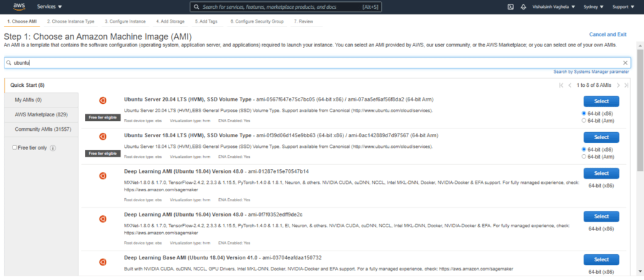The width and height of the screenshot is (644, 280).
Task: Clear the ubuntu search with X icon
Action: [x=625, y=63]
